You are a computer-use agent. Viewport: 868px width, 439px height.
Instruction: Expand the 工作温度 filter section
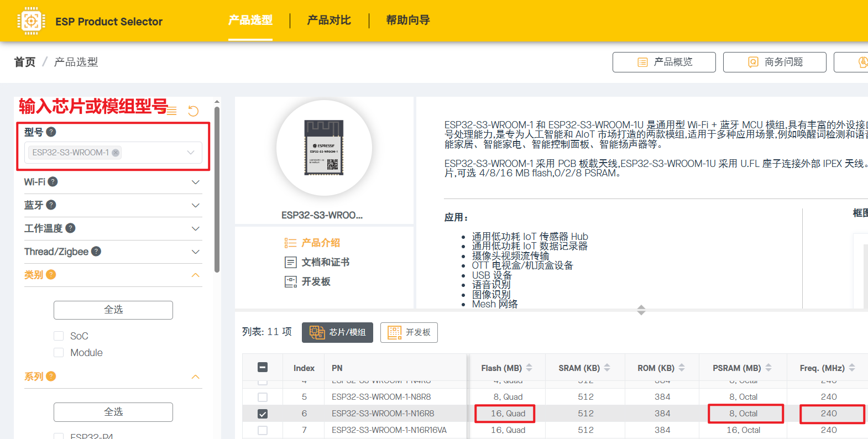[196, 228]
